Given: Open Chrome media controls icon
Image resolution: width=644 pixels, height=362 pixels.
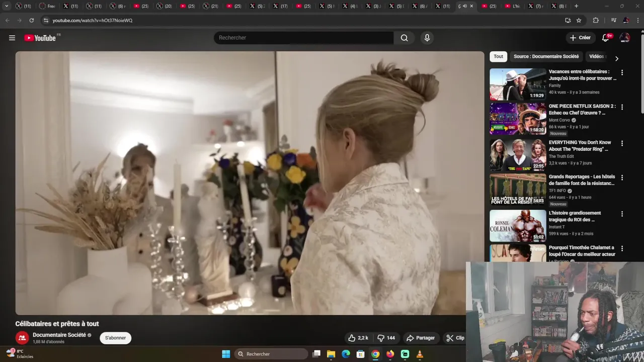Looking at the screenshot, I should pyautogui.click(x=613, y=20).
